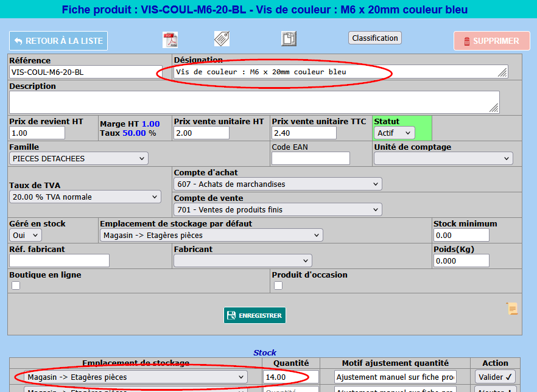Click the Description text area

click(x=254, y=102)
